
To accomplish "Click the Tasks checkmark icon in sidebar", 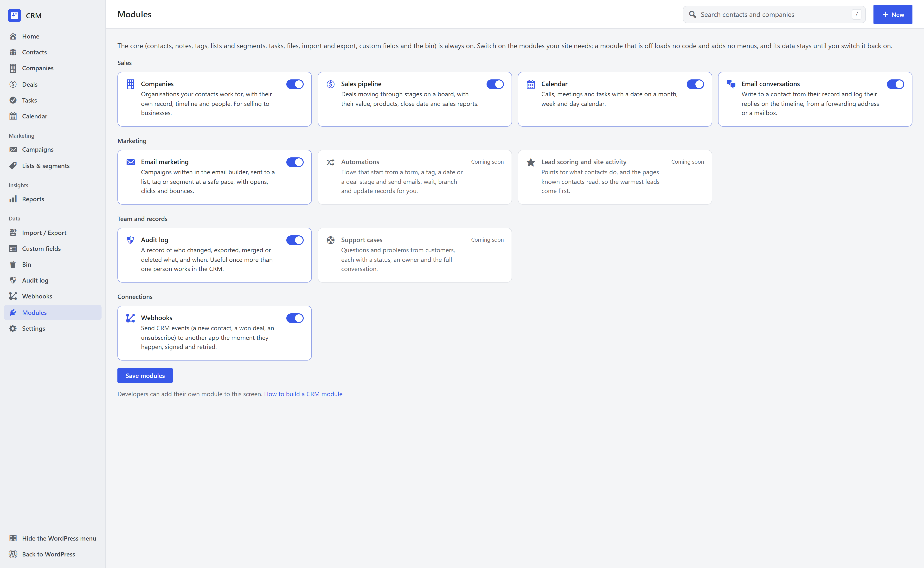I will click(13, 100).
